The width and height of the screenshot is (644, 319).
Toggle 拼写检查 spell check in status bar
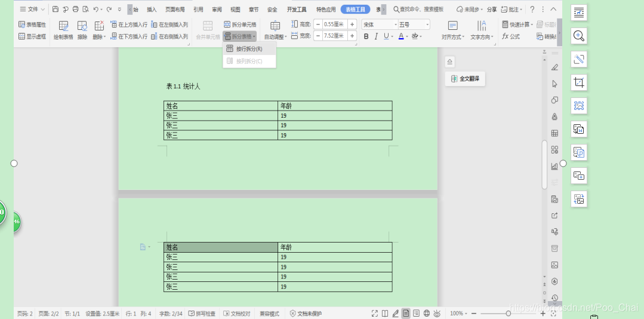click(x=202, y=314)
